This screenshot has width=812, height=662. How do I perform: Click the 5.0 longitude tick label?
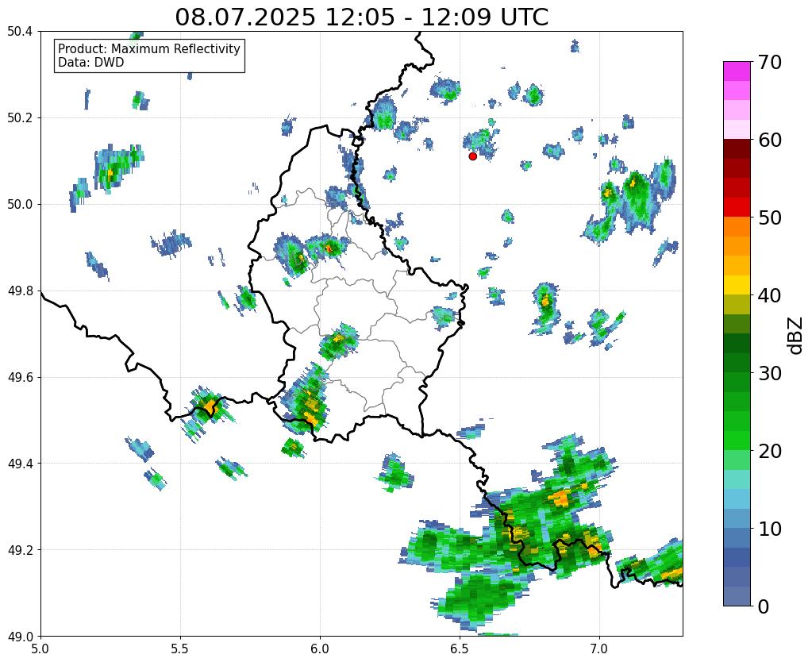(x=40, y=649)
